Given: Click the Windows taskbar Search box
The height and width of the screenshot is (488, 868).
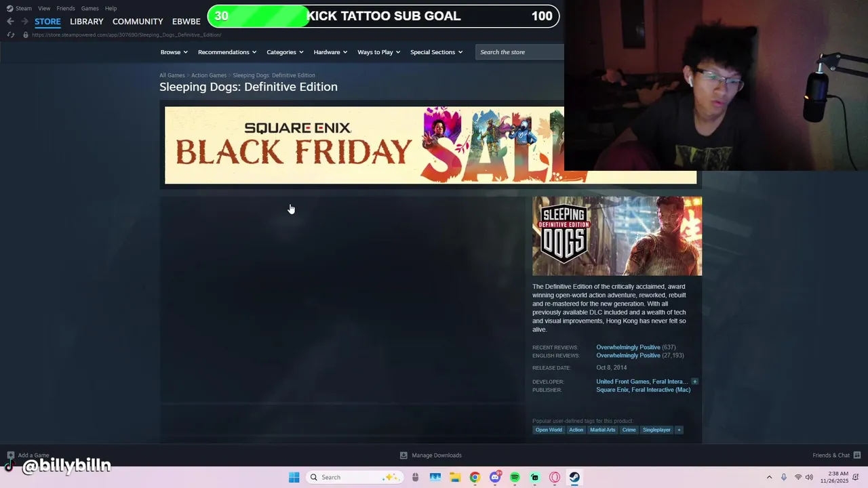Looking at the screenshot, I should pos(354,477).
